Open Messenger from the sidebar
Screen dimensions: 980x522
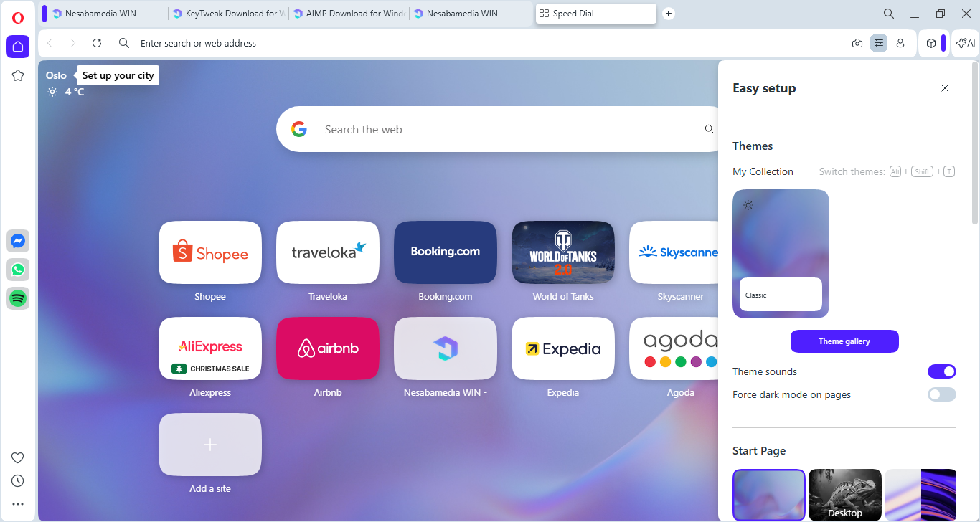(18, 242)
